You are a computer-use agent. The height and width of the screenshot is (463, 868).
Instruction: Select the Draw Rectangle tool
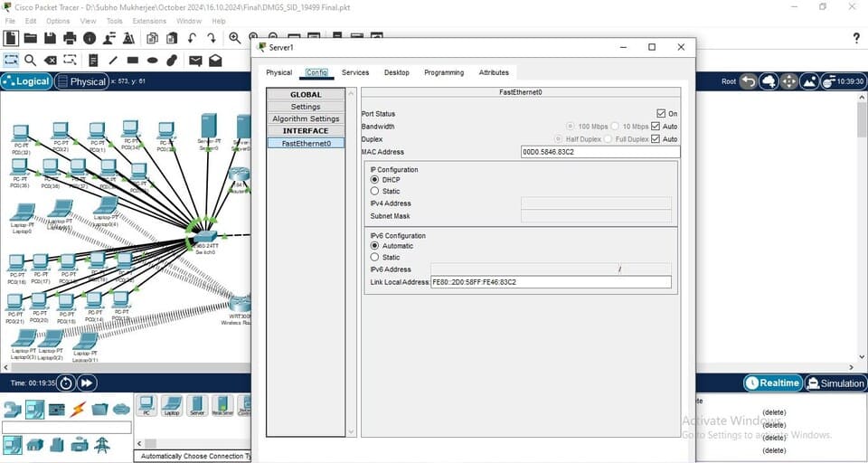pyautogui.click(x=133, y=60)
